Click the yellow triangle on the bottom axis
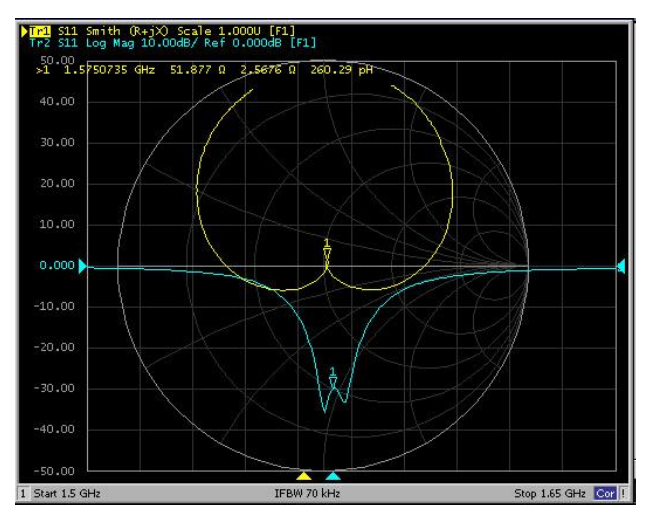Screen dimensions: 653x522 click(305, 475)
